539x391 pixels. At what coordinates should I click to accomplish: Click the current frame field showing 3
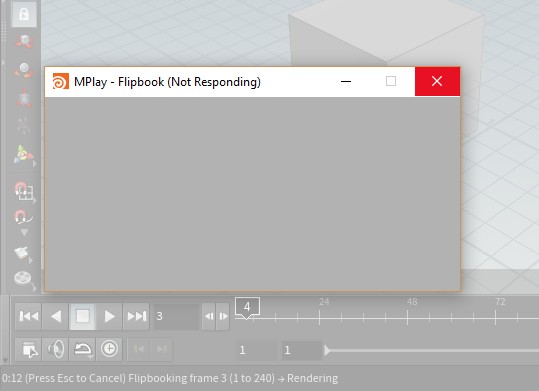click(176, 316)
